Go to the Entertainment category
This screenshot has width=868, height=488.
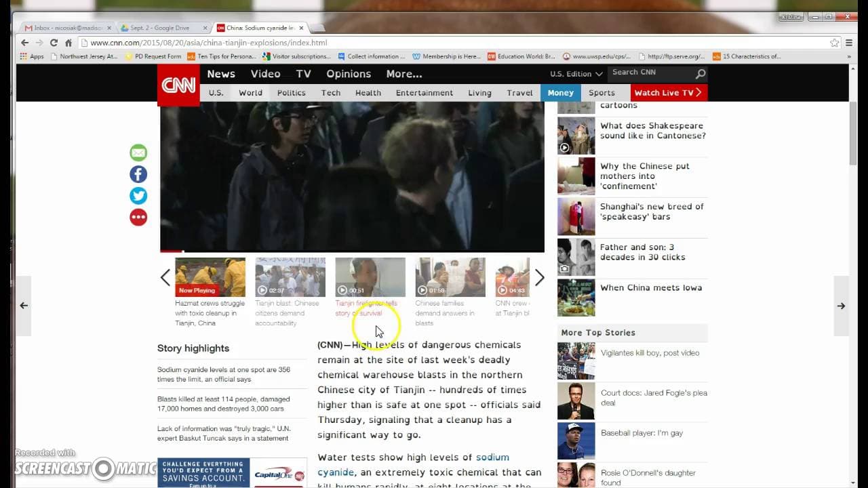click(425, 93)
